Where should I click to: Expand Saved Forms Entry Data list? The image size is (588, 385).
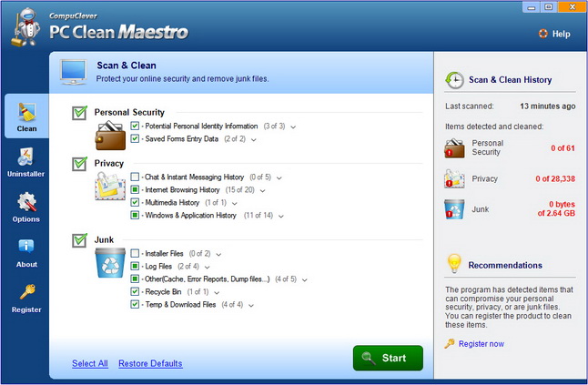[254, 140]
